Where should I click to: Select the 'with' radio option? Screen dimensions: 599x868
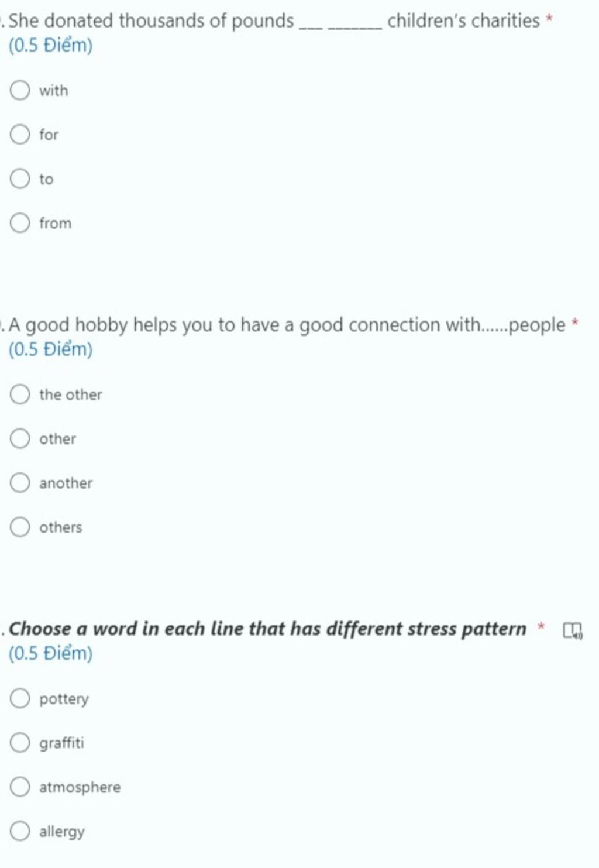point(20,90)
